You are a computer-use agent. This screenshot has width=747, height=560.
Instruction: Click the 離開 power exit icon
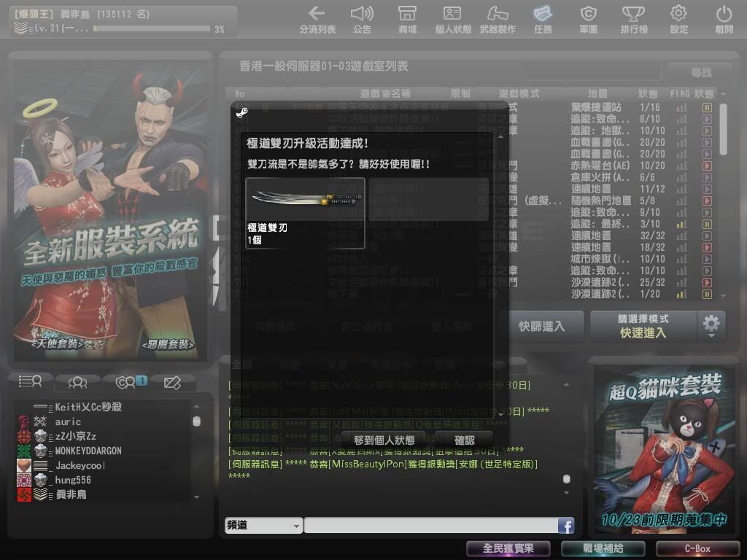[x=724, y=14]
